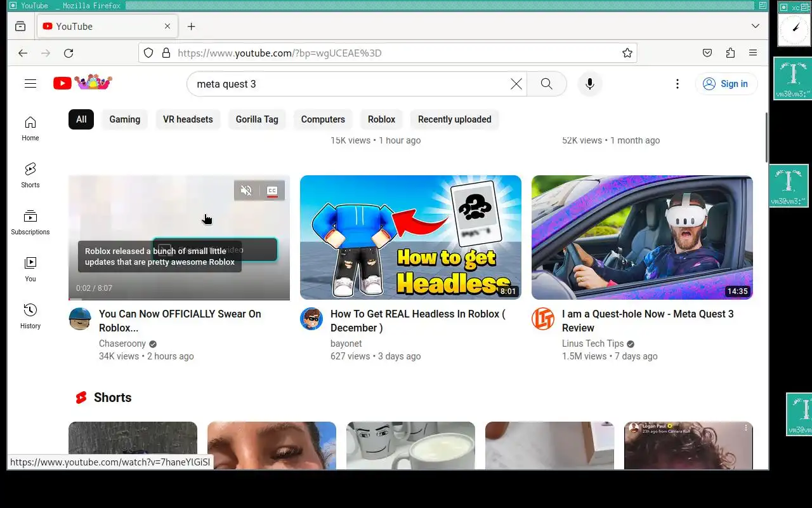
Task: Open the three-dot settings menu
Action: pos(678,84)
